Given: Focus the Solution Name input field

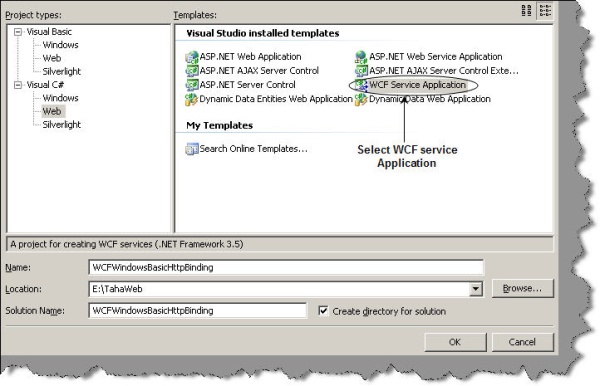Looking at the screenshot, I should tap(197, 310).
